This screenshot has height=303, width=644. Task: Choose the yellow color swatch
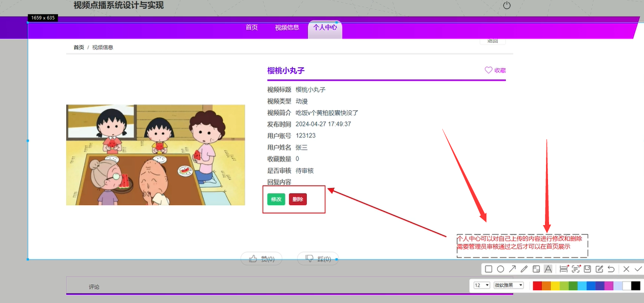(555, 286)
